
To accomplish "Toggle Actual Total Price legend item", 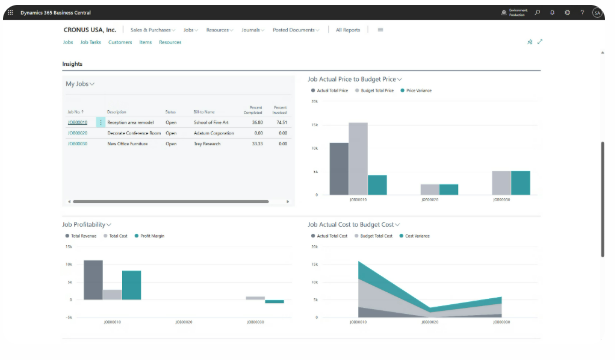I will (329, 91).
